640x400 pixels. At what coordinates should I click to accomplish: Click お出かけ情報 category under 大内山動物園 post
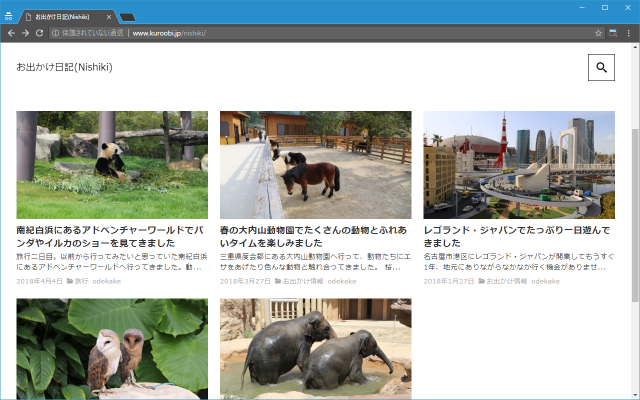click(x=303, y=281)
